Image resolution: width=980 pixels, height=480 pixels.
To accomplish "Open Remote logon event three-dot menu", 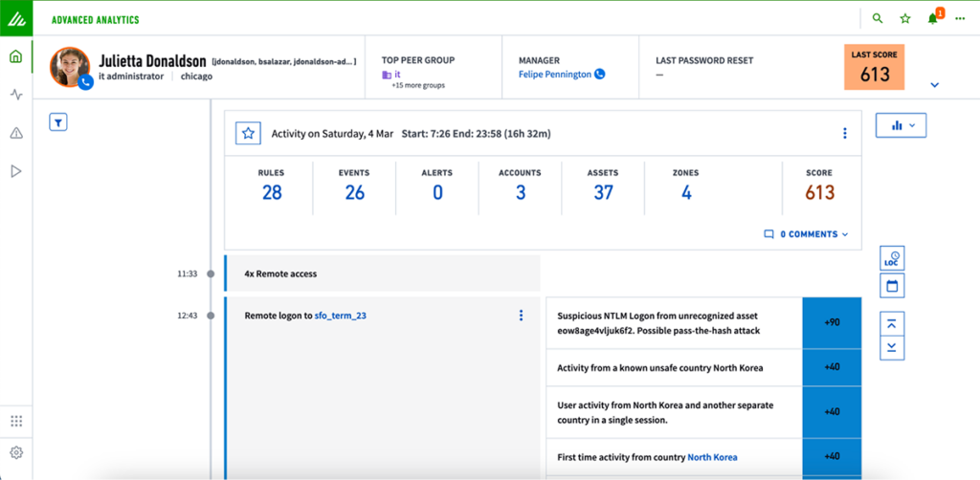I will [x=521, y=316].
